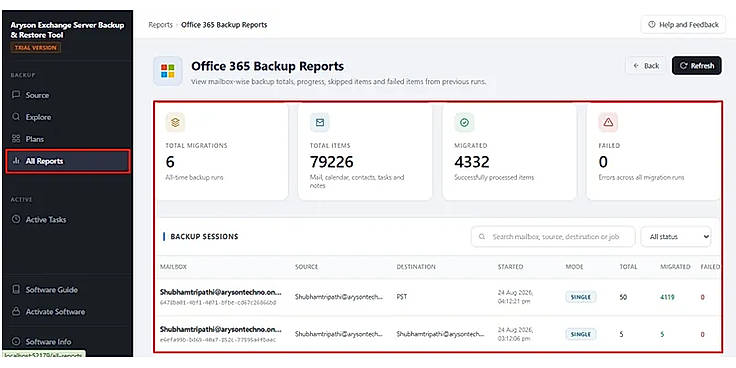Open Help and Feedback

683,24
